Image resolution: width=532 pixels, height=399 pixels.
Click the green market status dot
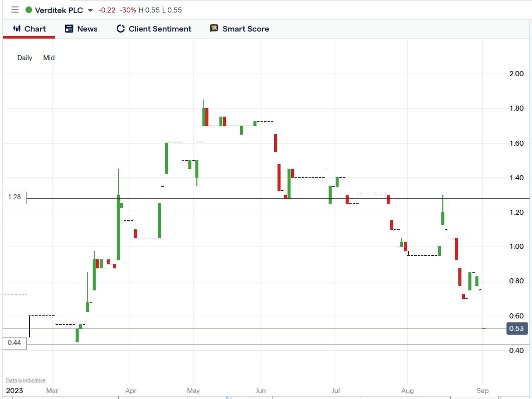(29, 10)
